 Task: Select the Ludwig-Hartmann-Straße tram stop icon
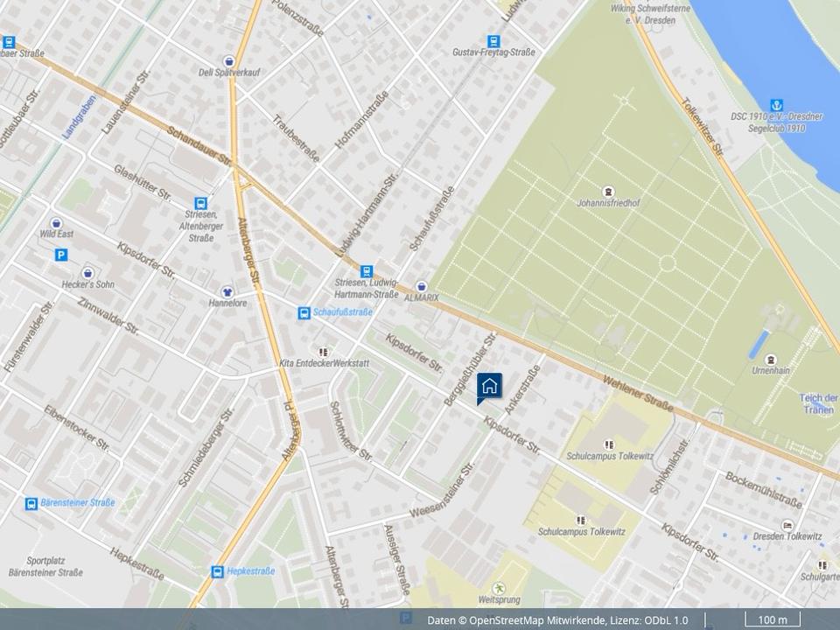tap(367, 271)
